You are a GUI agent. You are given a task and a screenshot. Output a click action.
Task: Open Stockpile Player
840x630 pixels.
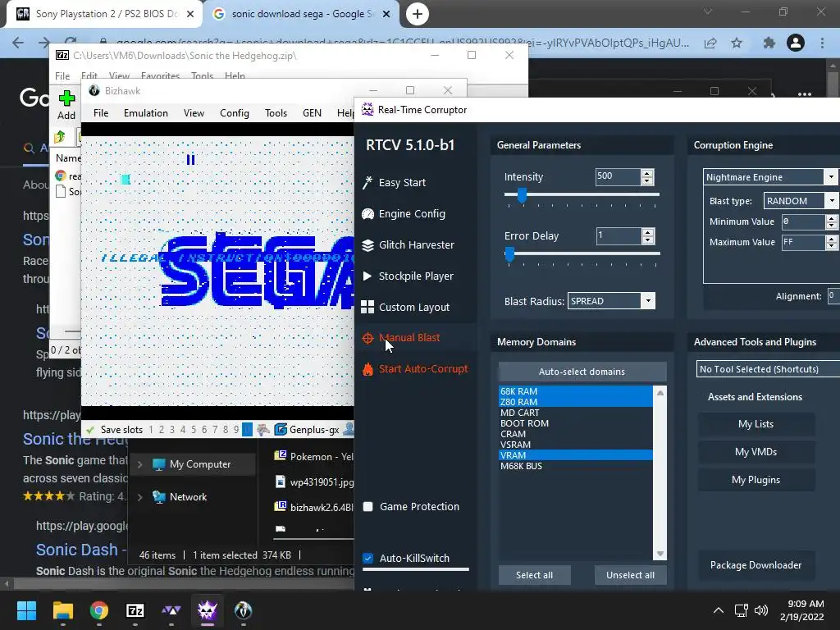408,276
